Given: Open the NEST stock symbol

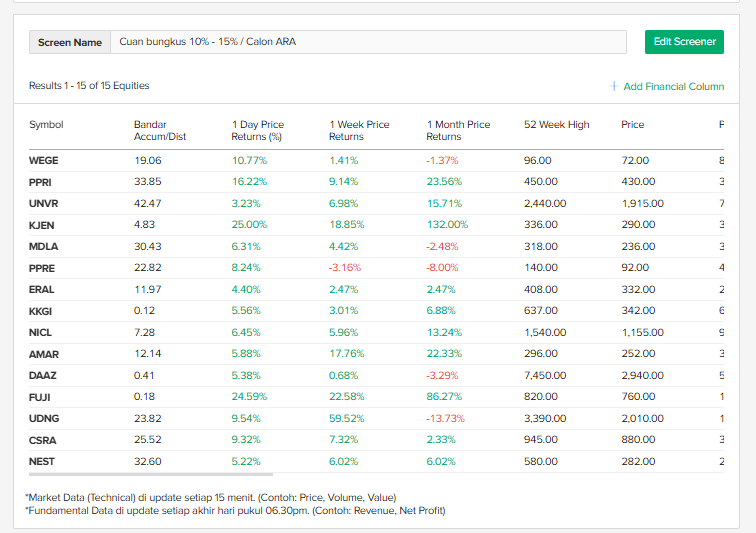Looking at the screenshot, I should tap(42, 461).
